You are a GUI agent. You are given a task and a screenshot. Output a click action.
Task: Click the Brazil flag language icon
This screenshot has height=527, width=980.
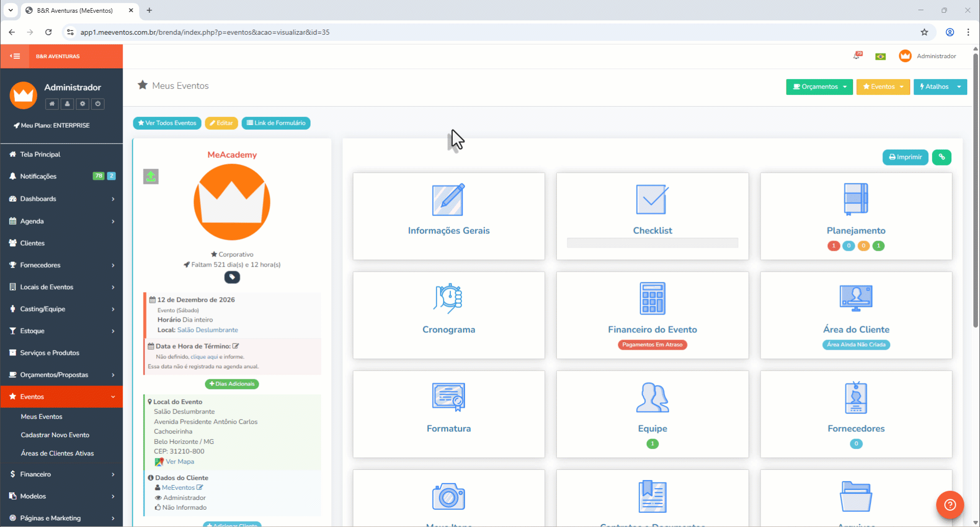click(x=880, y=57)
